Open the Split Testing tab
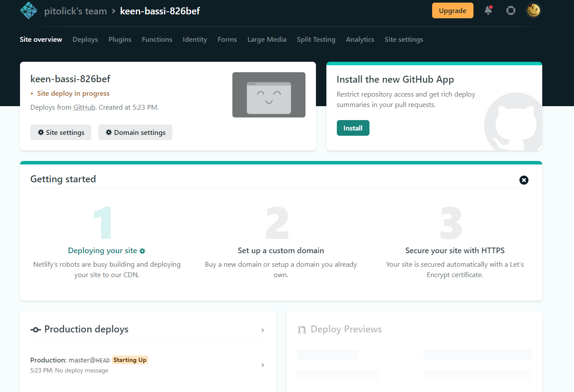This screenshot has width=574, height=392. pos(316,40)
